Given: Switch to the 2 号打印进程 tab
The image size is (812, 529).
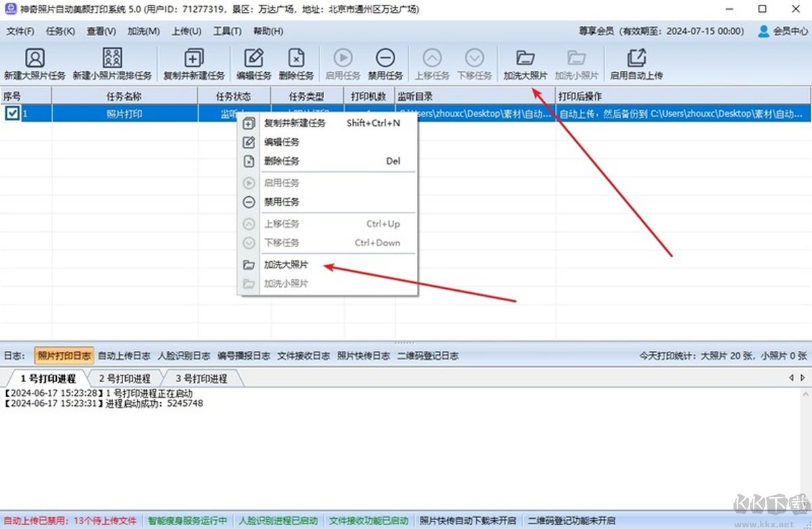Looking at the screenshot, I should coord(126,379).
